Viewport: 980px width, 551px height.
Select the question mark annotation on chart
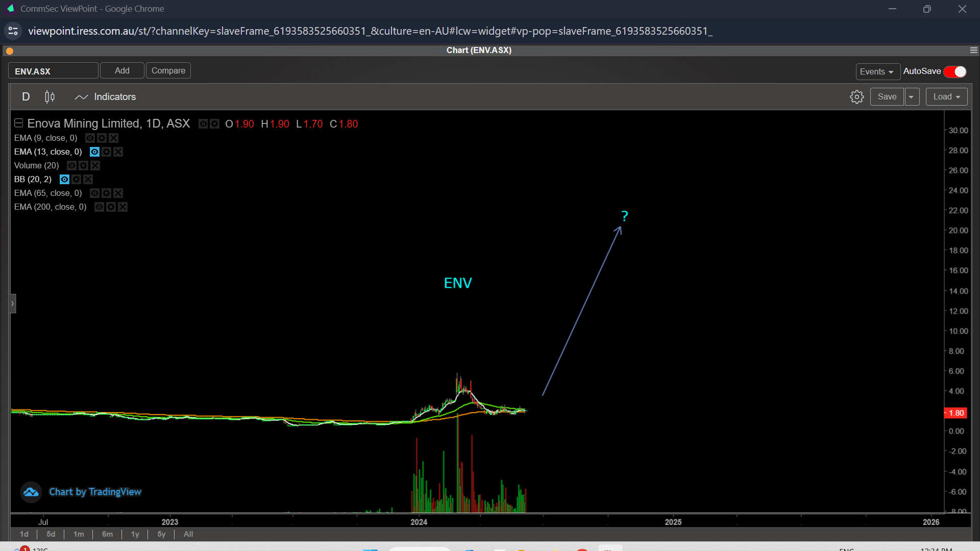point(625,216)
